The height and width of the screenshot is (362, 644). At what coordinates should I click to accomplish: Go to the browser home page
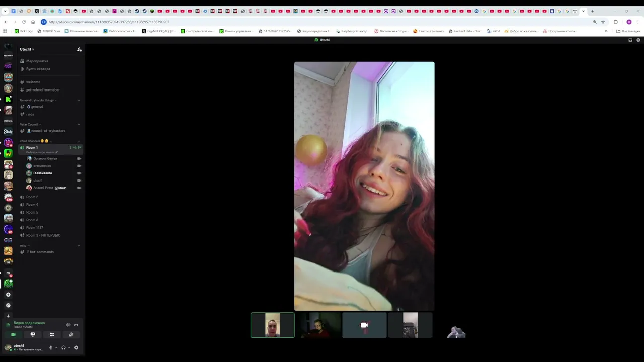pyautogui.click(x=33, y=22)
